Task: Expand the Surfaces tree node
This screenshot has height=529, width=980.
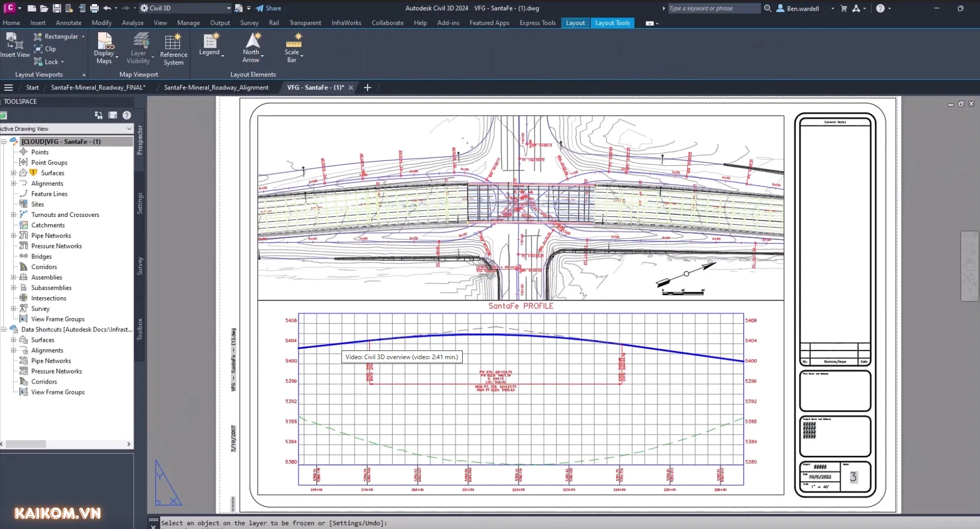Action: (14, 173)
